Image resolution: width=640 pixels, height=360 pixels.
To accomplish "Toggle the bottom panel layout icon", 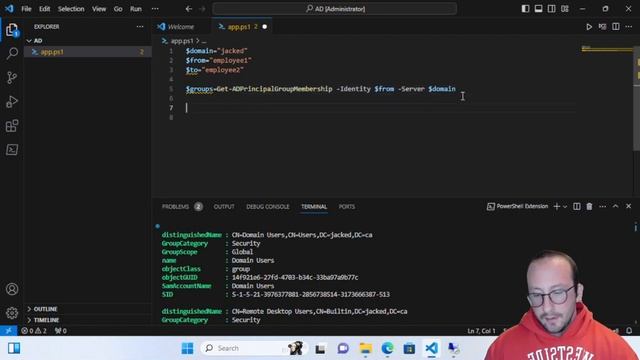I will (x=538, y=9).
